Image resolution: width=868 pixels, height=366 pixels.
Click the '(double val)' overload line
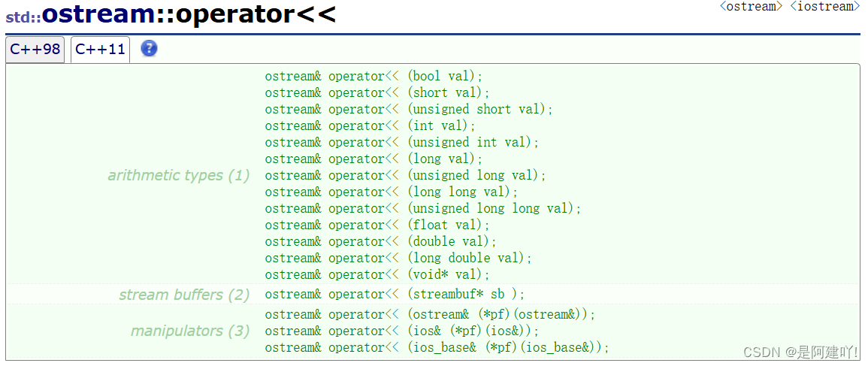point(381,242)
